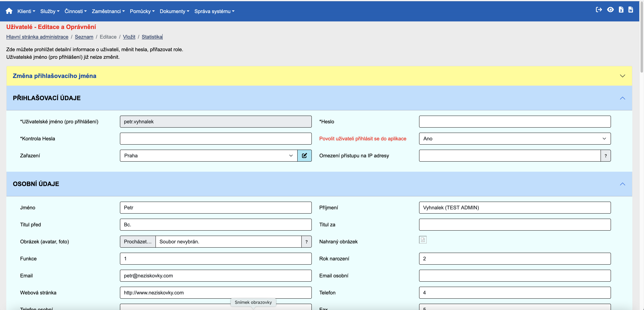644x310 pixels.
Task: Click the home icon in navbar
Action: point(9,11)
